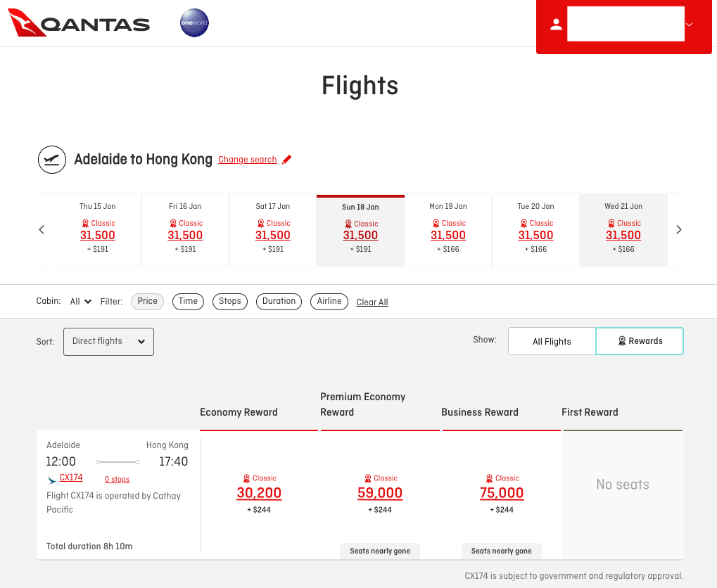717x588 pixels.
Task: Toggle the Time filter pill
Action: point(188,301)
